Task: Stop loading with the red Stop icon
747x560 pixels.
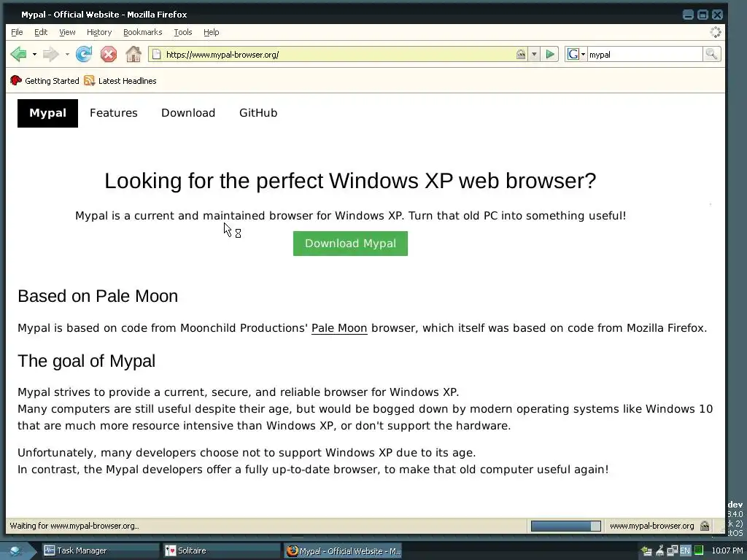Action: coord(109,54)
